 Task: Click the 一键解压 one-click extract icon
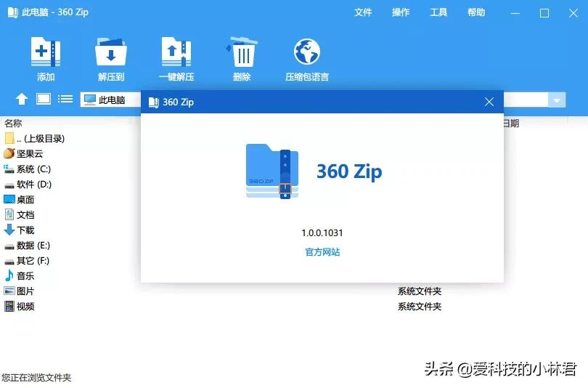tap(176, 52)
